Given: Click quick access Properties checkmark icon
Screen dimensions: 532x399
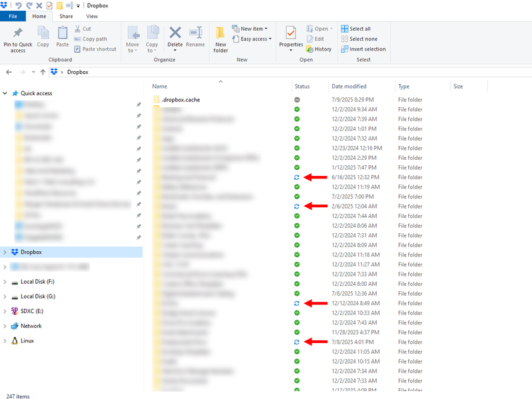Looking at the screenshot, I should (x=49, y=5).
